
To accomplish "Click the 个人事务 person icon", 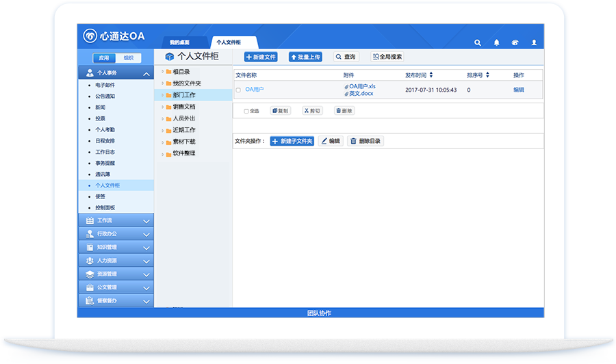I will 90,73.
